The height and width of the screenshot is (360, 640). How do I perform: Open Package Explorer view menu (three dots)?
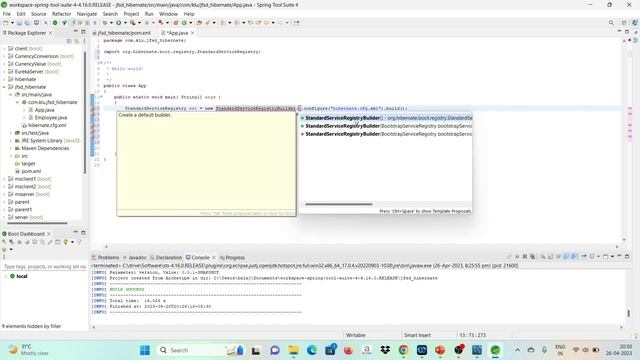(84, 41)
